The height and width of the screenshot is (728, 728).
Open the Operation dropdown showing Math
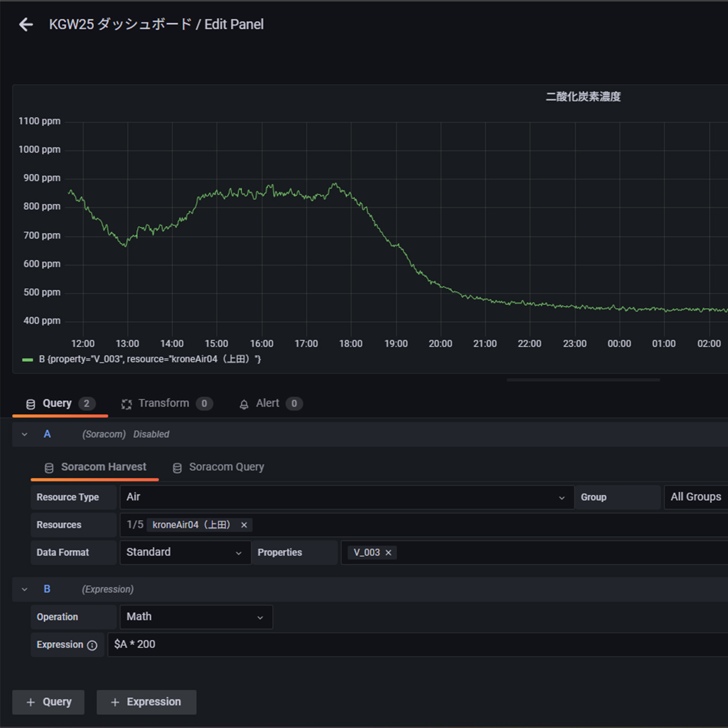196,617
